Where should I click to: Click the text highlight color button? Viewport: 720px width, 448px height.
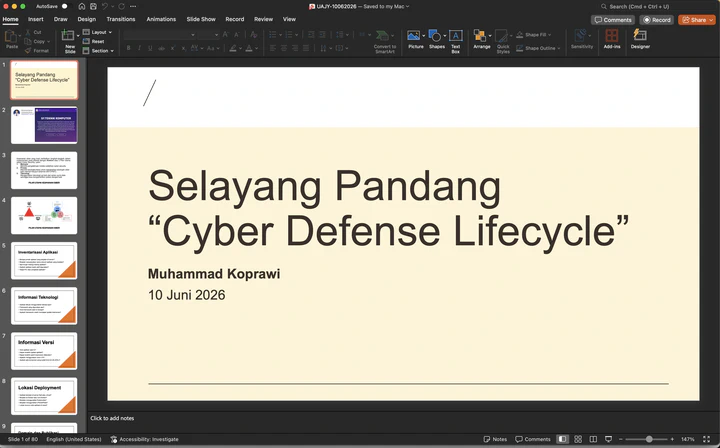[x=233, y=48]
